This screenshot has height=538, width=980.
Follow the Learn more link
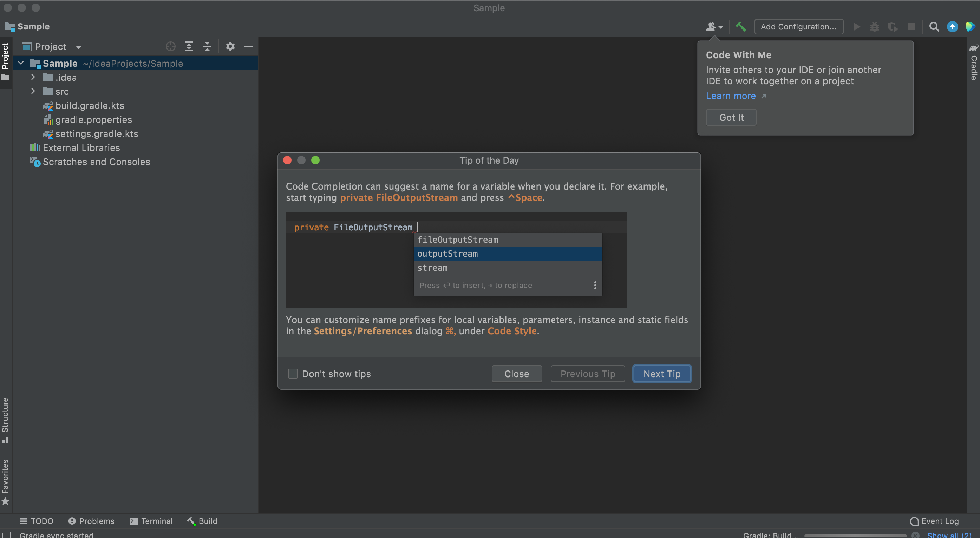coord(731,96)
